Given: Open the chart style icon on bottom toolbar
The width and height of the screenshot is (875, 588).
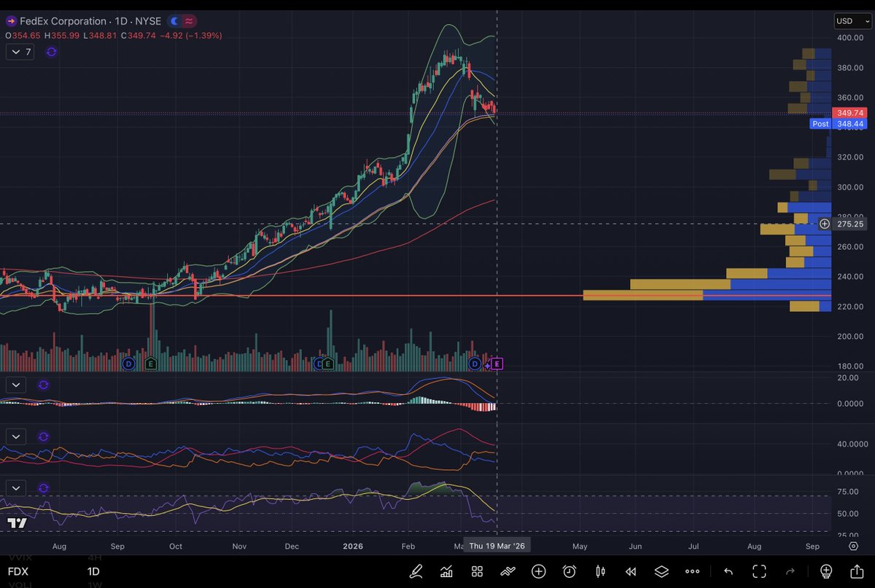Looking at the screenshot, I should coord(447,571).
